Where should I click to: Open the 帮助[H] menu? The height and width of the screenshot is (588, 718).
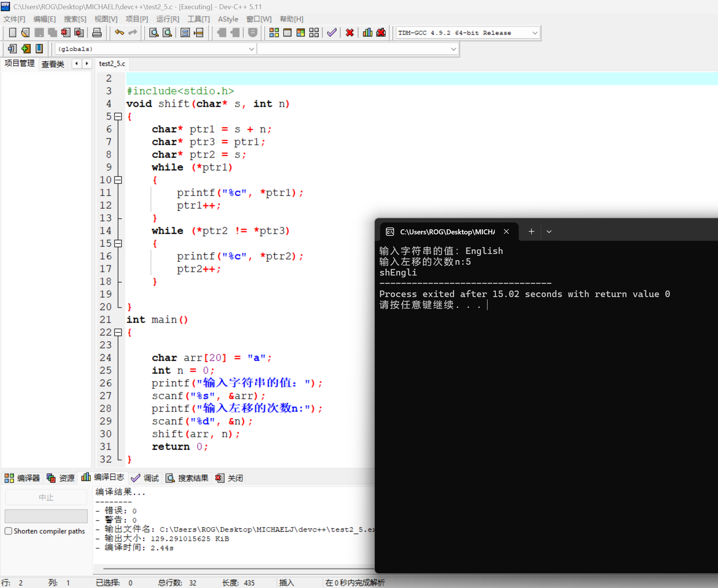[x=291, y=19]
